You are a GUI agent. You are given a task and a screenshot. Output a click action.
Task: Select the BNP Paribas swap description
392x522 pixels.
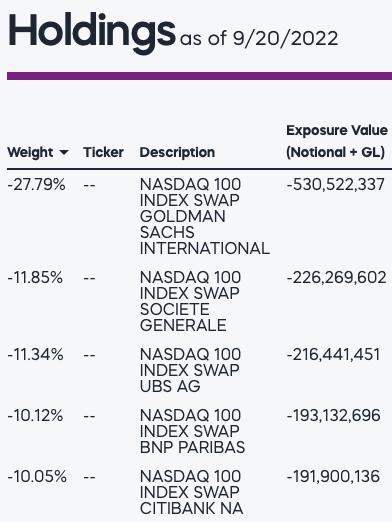[192, 431]
